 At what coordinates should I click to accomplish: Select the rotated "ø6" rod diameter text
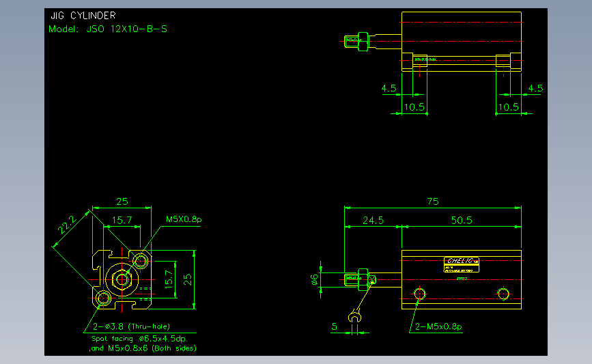click(x=315, y=279)
